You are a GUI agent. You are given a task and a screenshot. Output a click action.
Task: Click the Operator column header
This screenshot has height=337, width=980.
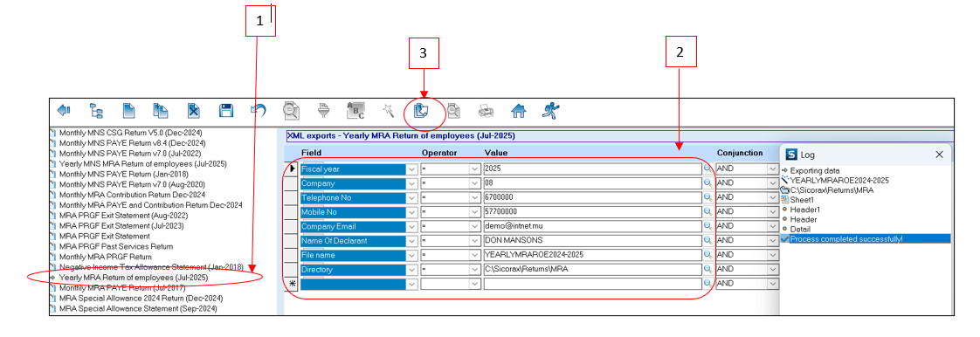tap(439, 153)
